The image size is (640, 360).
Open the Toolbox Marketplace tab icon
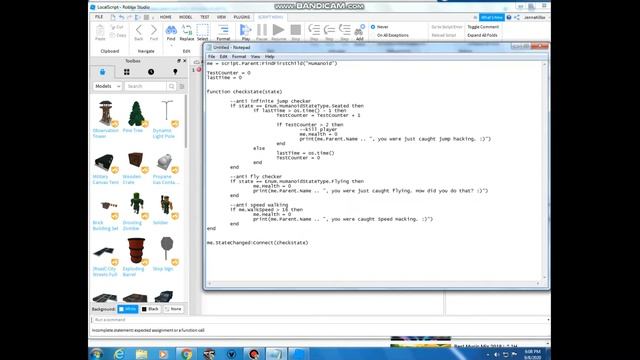click(x=102, y=72)
